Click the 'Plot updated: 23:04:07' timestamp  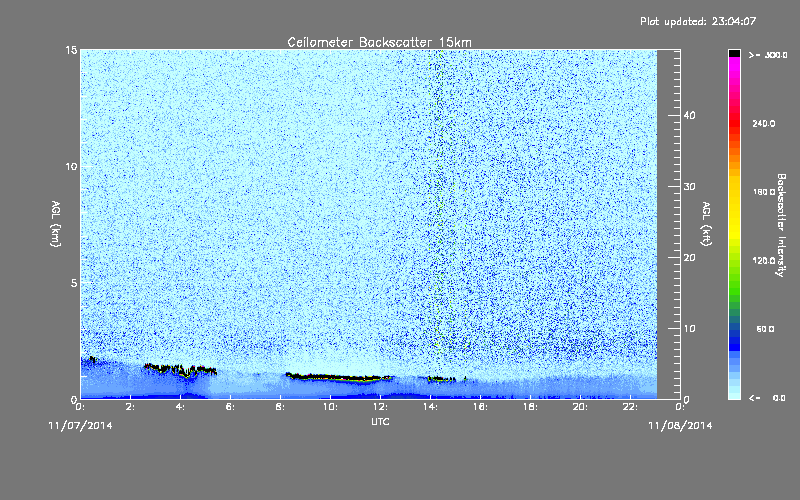698,21
